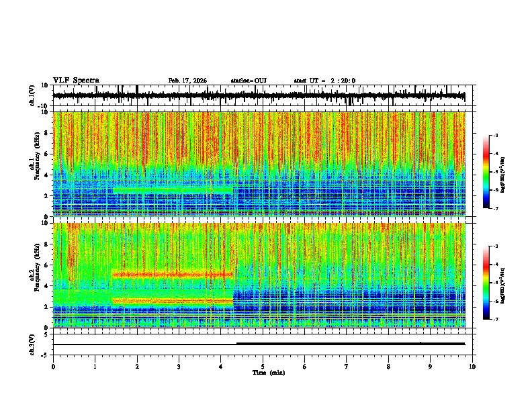Click time axis tick label "1"
The height and width of the screenshot is (411, 532).
95,367
